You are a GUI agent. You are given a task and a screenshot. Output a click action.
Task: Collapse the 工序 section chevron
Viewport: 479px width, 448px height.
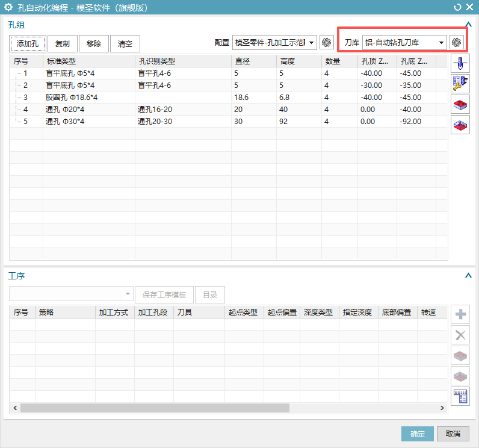[x=468, y=275]
